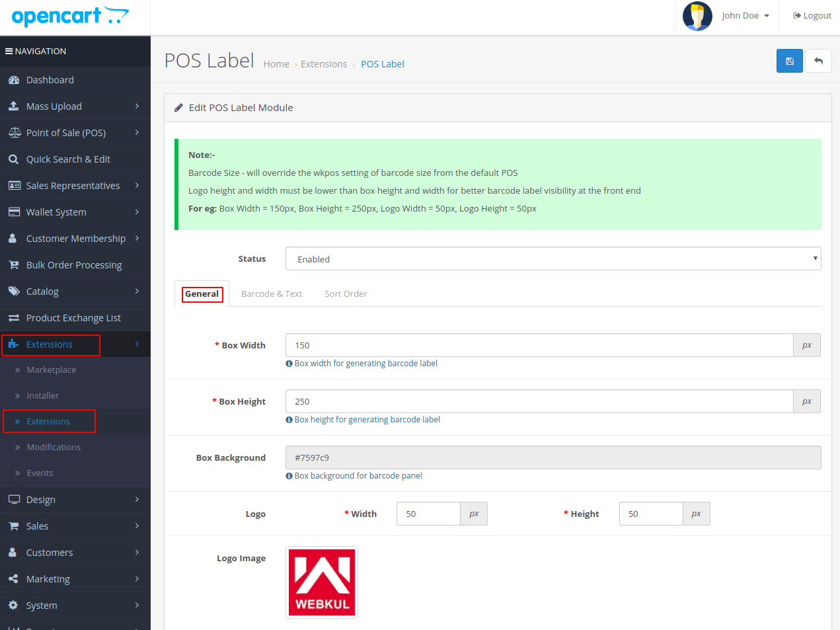Screen dimensions: 840x630
Task: Click the Box Width info icon
Action: (x=289, y=364)
